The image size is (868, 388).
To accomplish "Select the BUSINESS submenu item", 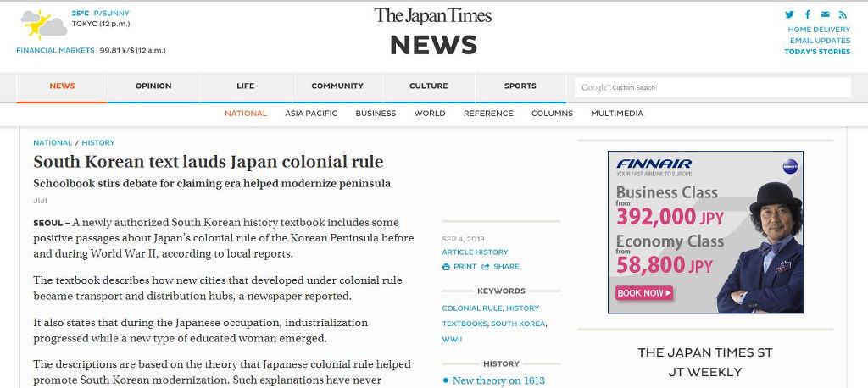I will pyautogui.click(x=376, y=114).
